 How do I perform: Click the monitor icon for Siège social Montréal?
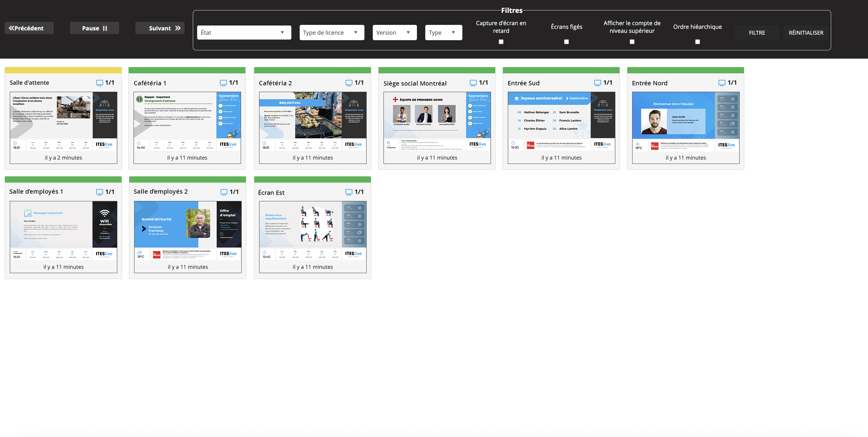point(473,83)
